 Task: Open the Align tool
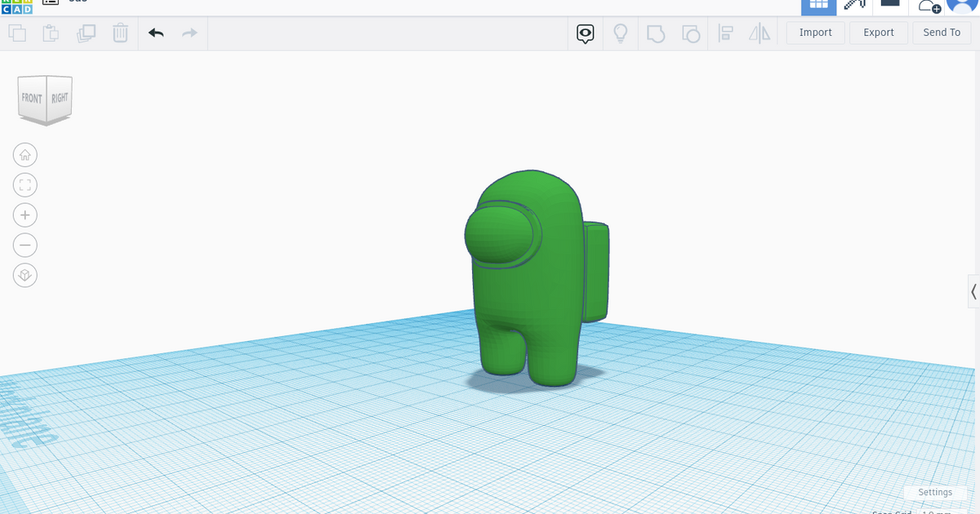(x=725, y=33)
